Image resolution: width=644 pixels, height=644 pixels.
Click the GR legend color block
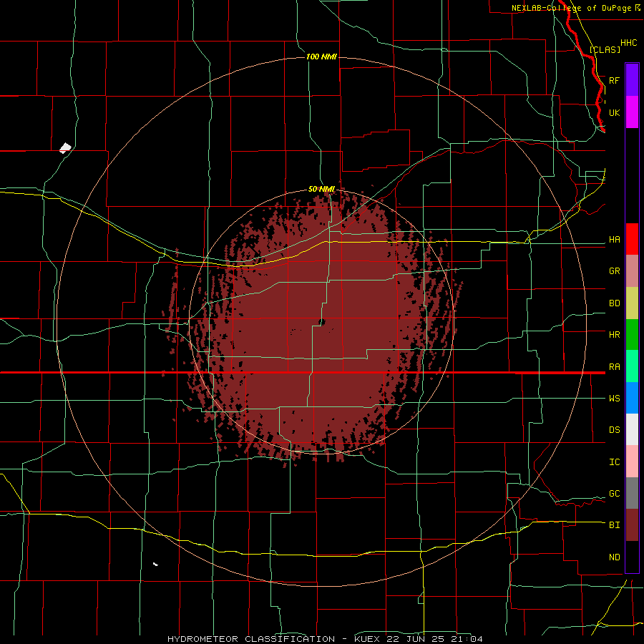coord(632,271)
